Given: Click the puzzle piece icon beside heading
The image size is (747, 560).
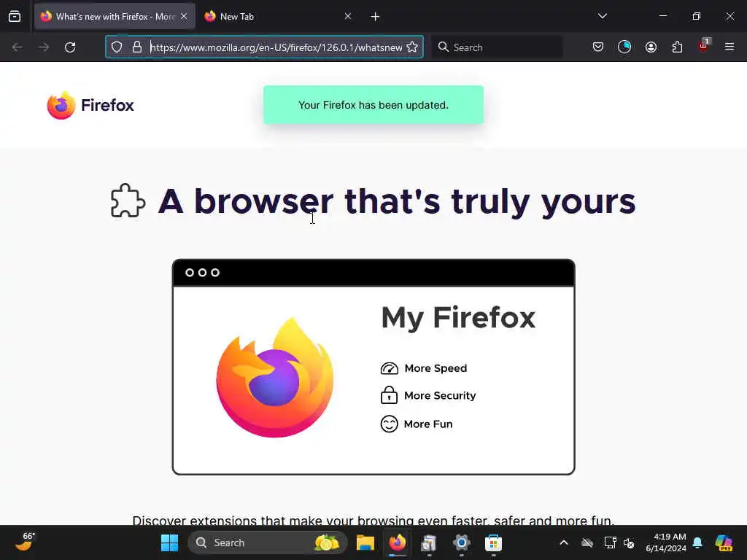Looking at the screenshot, I should [x=128, y=201].
